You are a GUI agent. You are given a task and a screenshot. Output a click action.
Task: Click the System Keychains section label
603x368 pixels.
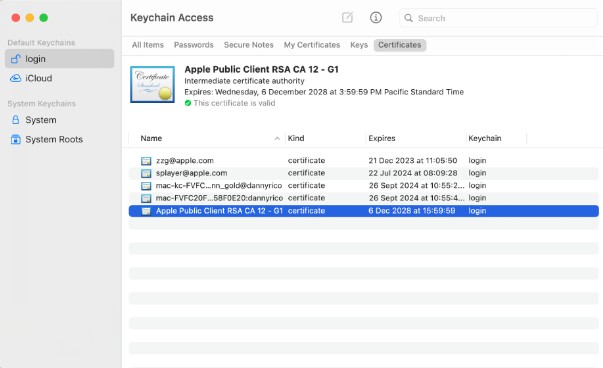coord(42,103)
